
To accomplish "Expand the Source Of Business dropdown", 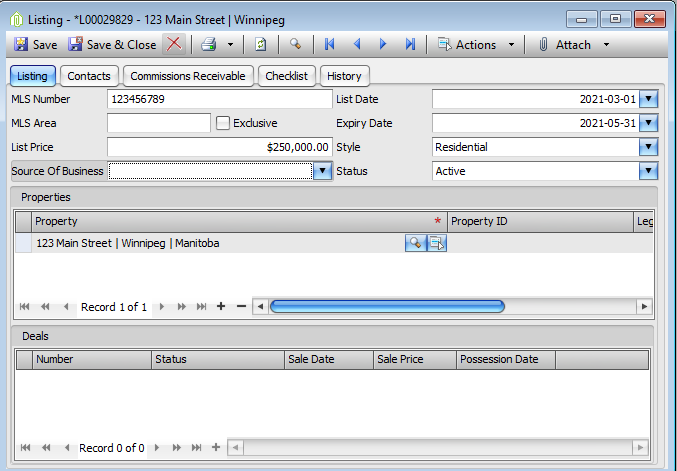I will [322, 171].
